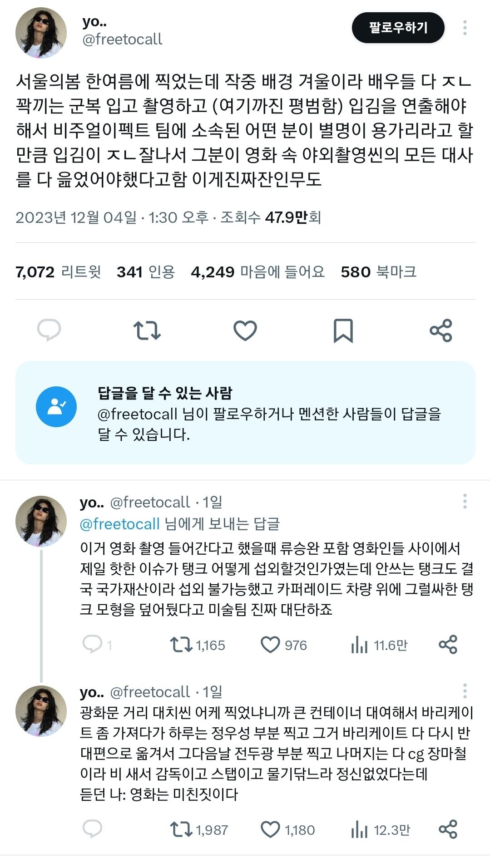Bookmark the main tweet
Screen dimensions: 490x868
(x=343, y=330)
